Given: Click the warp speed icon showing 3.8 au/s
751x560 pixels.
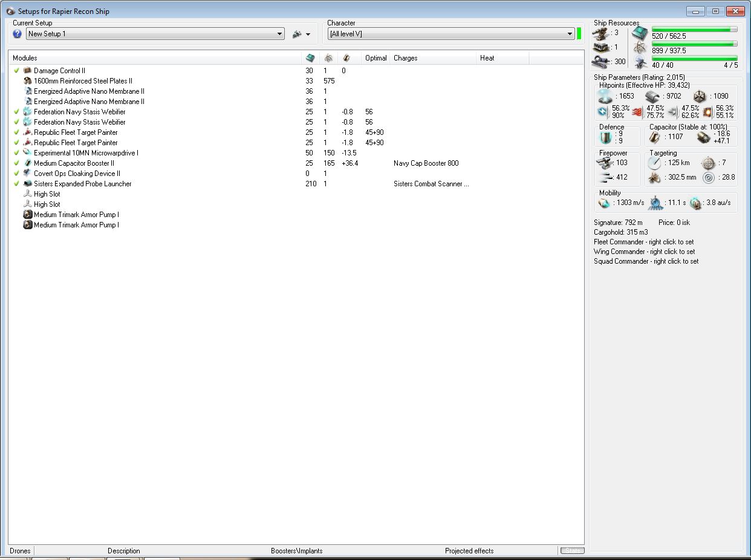Looking at the screenshot, I should [695, 203].
